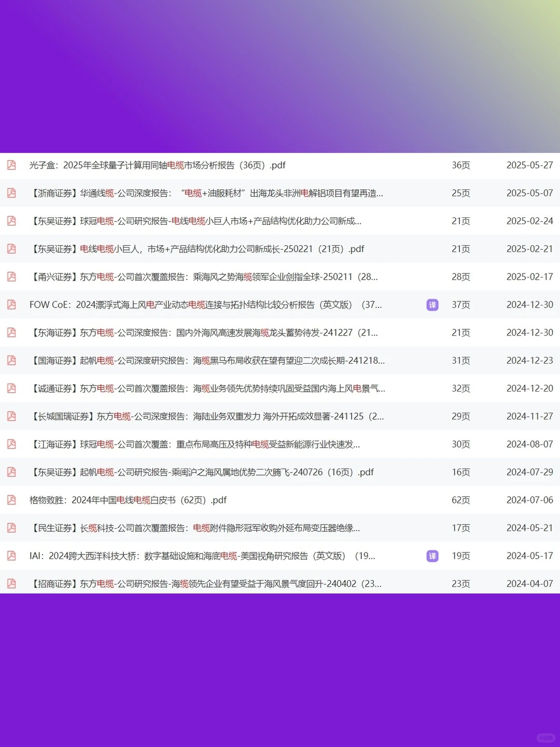Click date 2025-02-17
The image size is (560, 747).
coord(530,277)
